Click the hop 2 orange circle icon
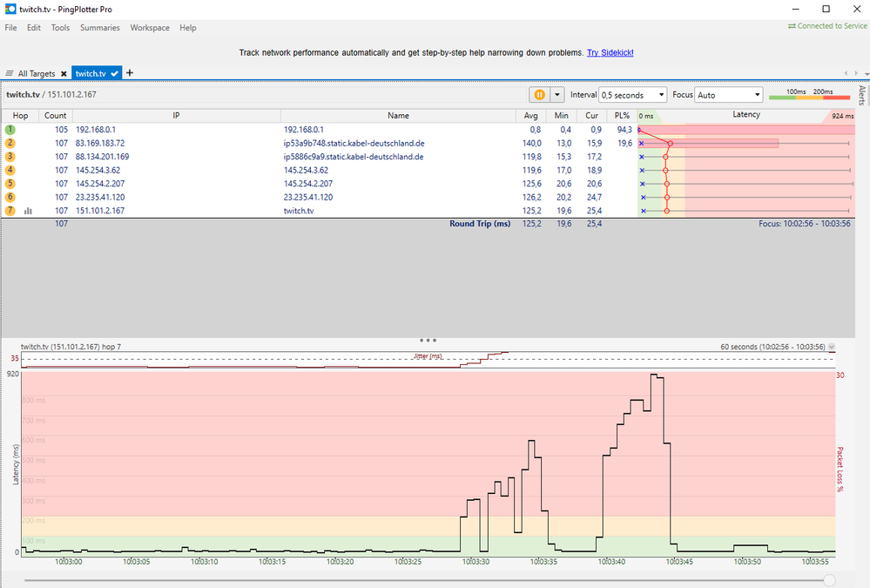The width and height of the screenshot is (870, 588). [x=10, y=143]
